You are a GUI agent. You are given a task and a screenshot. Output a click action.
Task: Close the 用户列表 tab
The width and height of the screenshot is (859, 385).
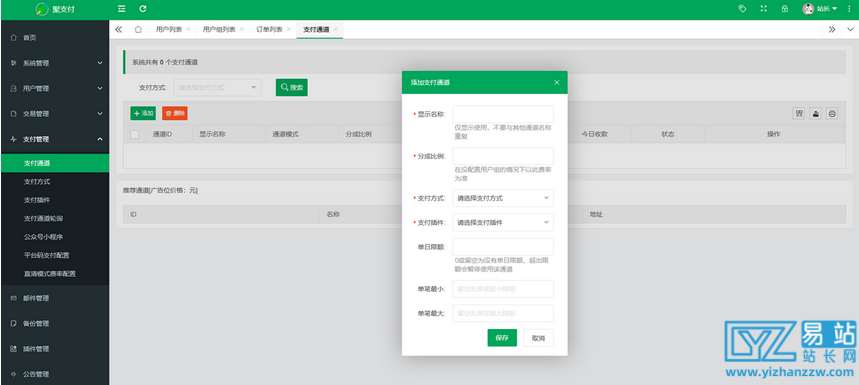coord(188,30)
